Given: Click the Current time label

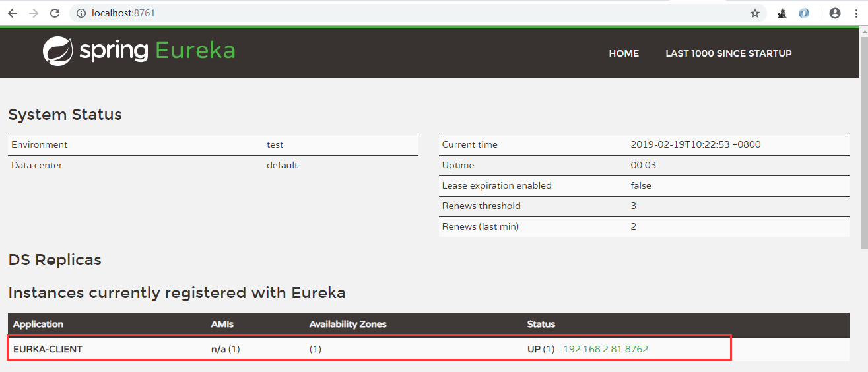Looking at the screenshot, I should (x=470, y=144).
